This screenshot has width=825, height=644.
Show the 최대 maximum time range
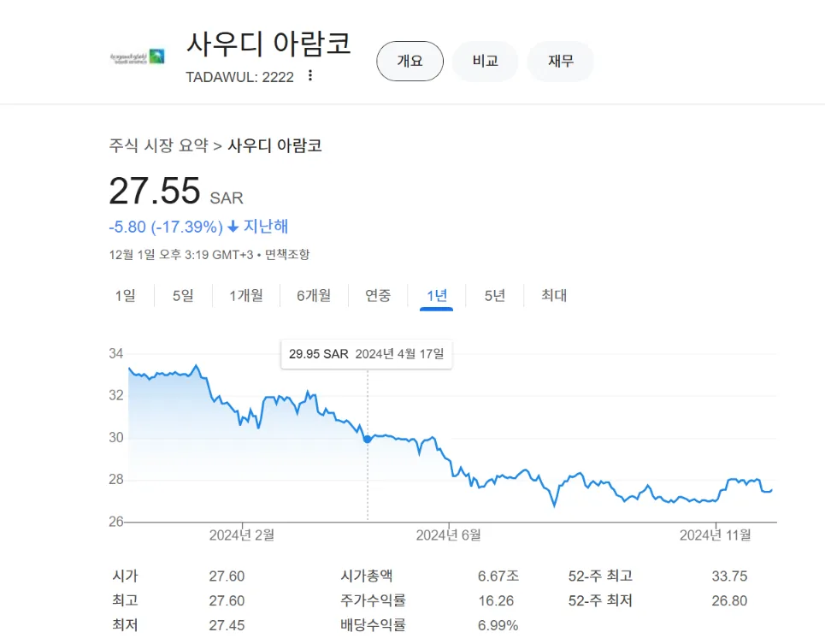click(551, 295)
